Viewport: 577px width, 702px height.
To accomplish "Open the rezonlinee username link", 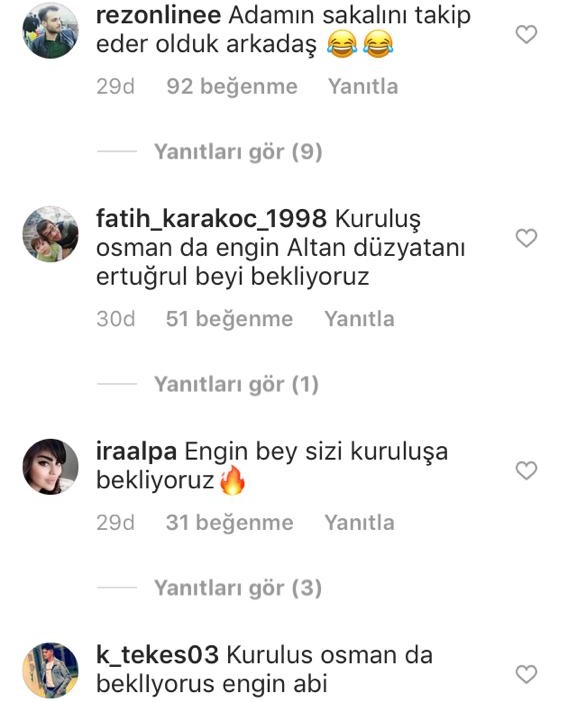I will [158, 15].
